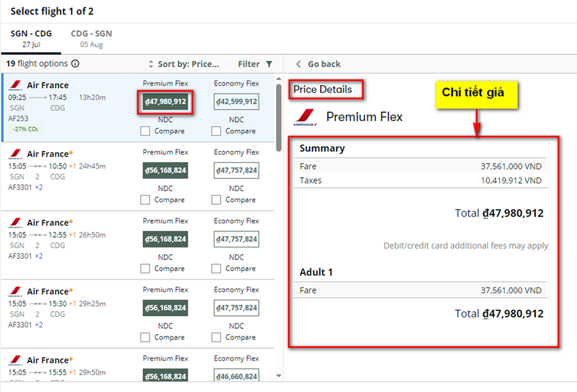Click the Select flight 1 of 2 title
Screen dimensions: 577x392
[52, 11]
